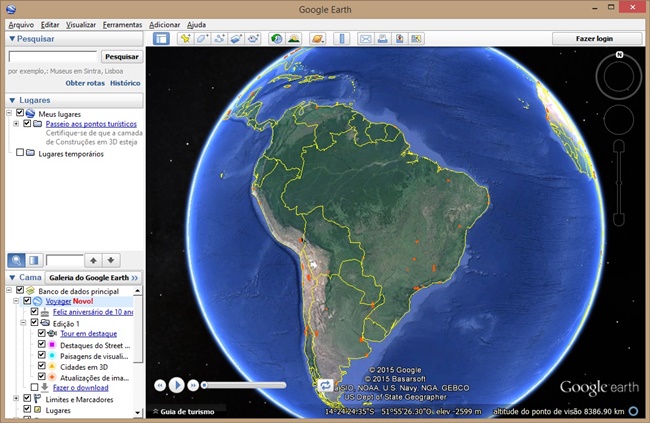
Task: Uncheck Passeio aos pontos turísticos checkbox
Action: tap(27, 123)
